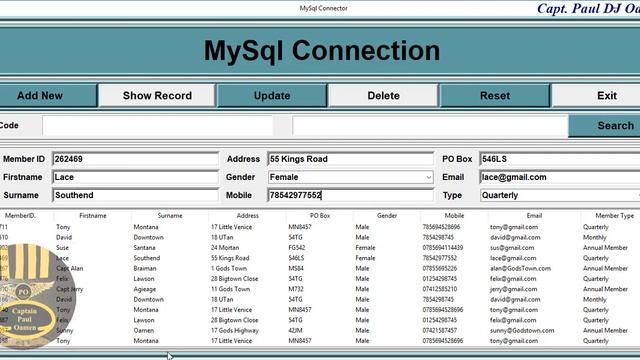Click the Email column header
640x360 pixels.
pos(534,216)
